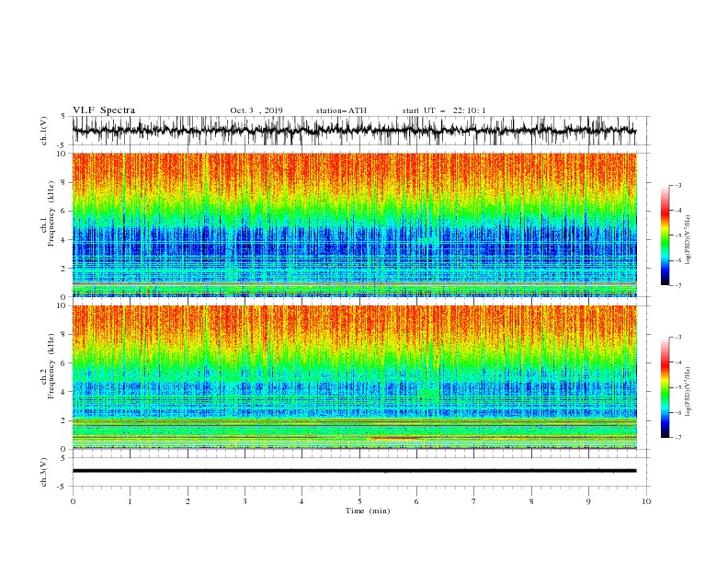
Task: Click the 'VLF Spectra' title text
Action: tap(104, 110)
